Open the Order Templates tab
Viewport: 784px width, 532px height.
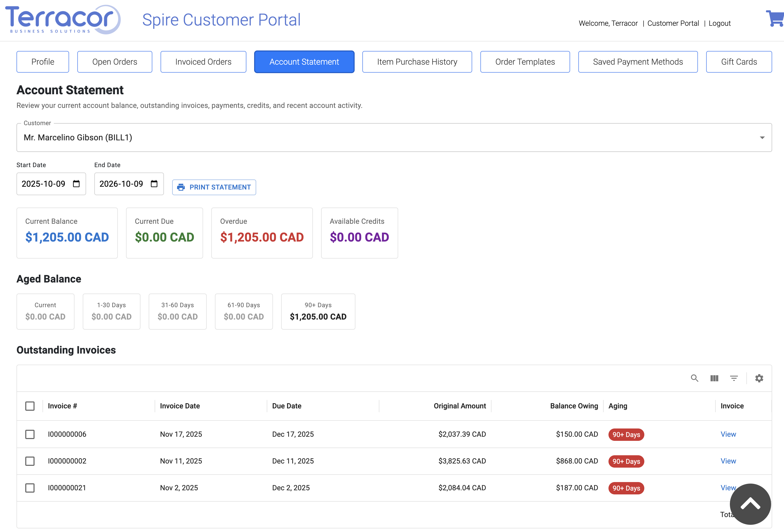point(525,62)
